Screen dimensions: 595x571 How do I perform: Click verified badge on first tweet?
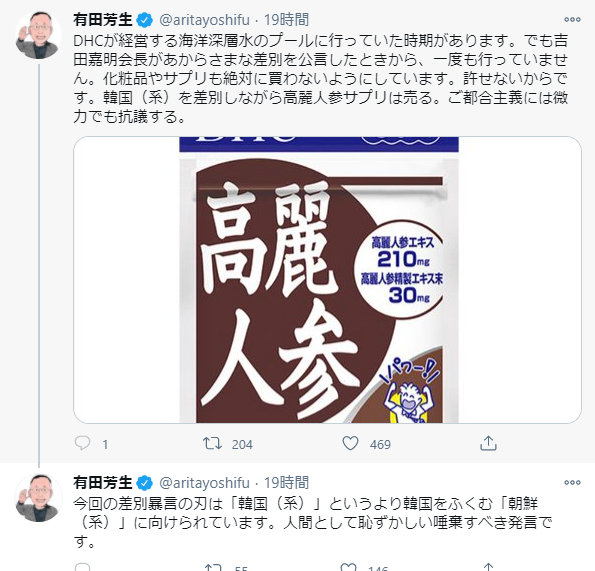point(145,20)
